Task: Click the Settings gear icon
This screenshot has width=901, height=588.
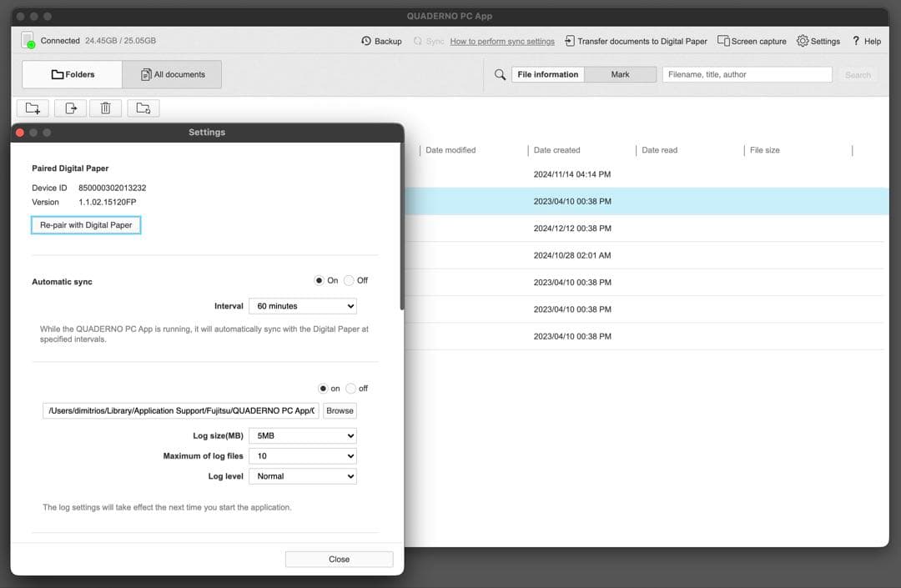Action: (803, 41)
